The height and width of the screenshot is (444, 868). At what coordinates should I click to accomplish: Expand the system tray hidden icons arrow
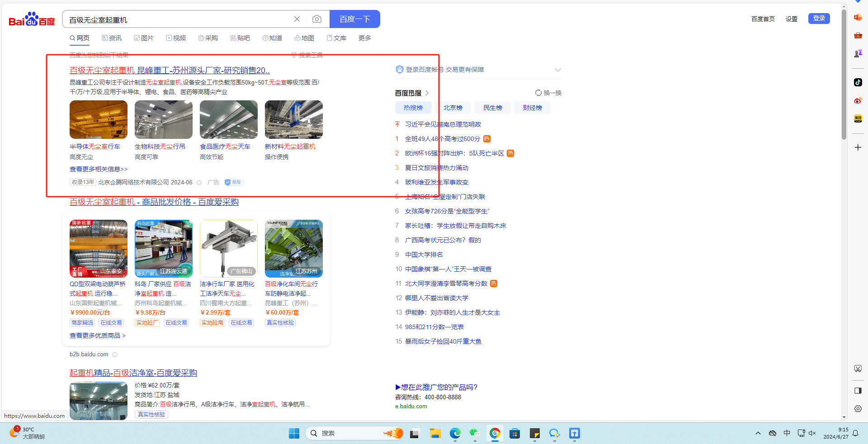coord(758,433)
